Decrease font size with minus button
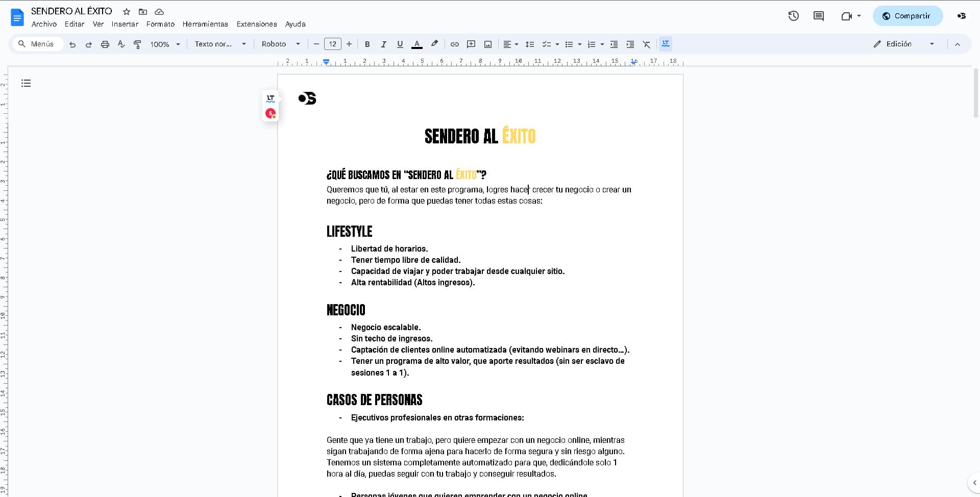Viewport: 980px width, 497px height. (x=316, y=44)
